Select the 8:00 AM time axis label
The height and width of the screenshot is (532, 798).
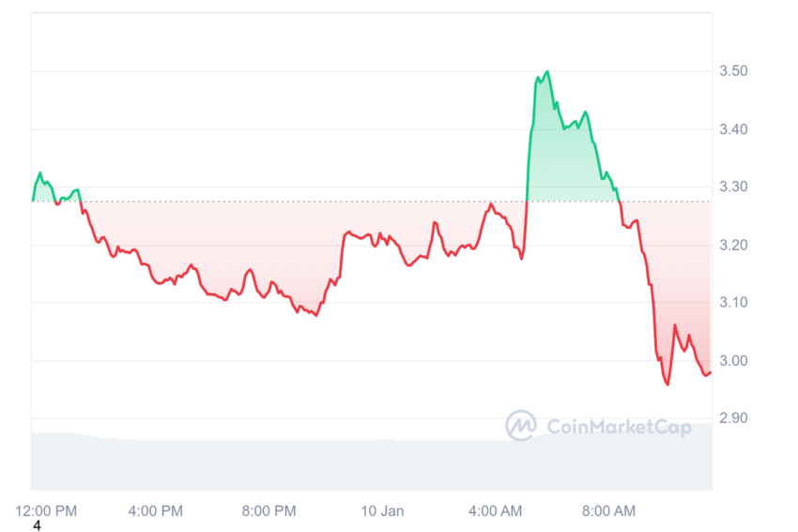point(608,510)
